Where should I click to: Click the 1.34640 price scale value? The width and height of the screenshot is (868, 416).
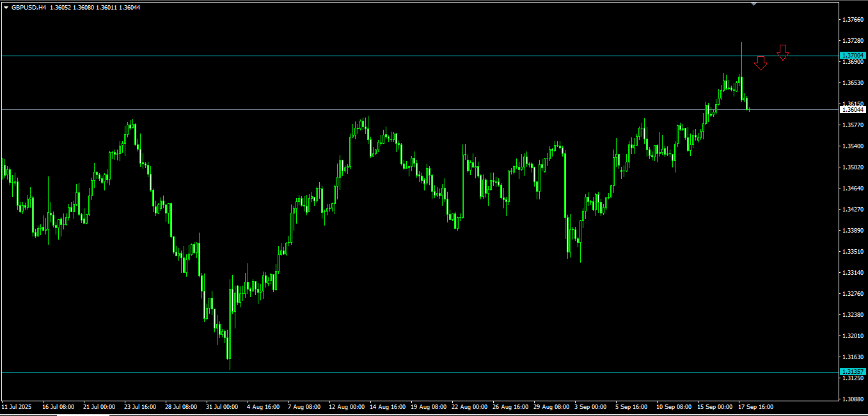click(x=854, y=189)
